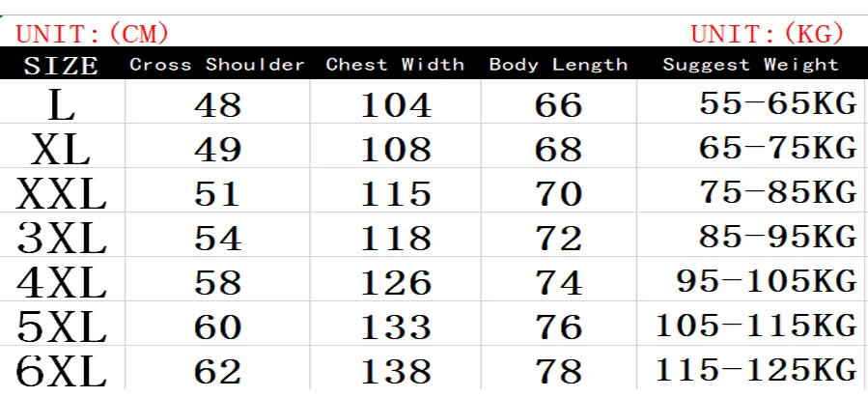Click the 3XL size cell
Screen dimensions: 868x398
pyautogui.click(x=60, y=238)
